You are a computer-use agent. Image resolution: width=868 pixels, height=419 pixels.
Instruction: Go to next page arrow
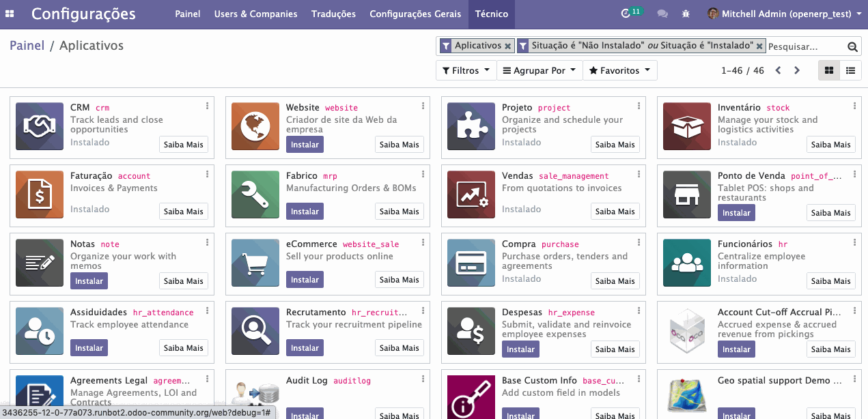[796, 70]
